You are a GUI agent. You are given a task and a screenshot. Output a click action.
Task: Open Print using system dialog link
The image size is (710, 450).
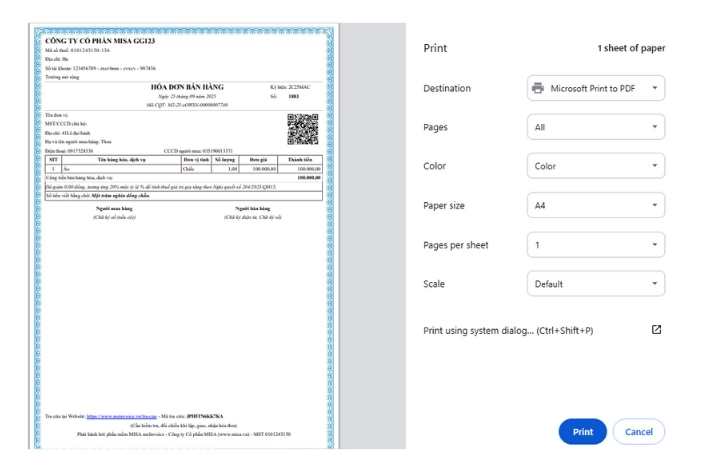coord(508,330)
